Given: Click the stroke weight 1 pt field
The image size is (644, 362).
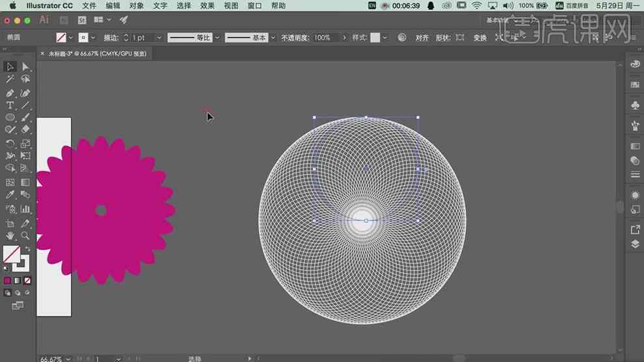Looking at the screenshot, I should click(x=142, y=38).
